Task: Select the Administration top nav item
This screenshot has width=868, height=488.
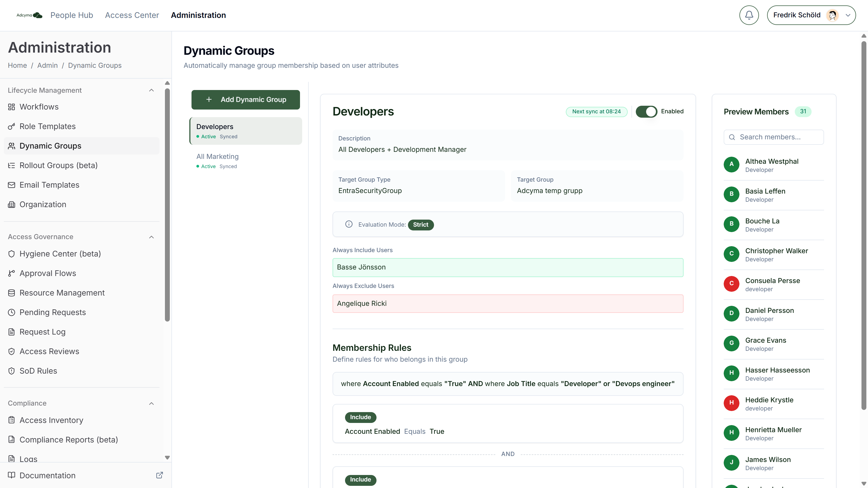Action: coord(198,15)
